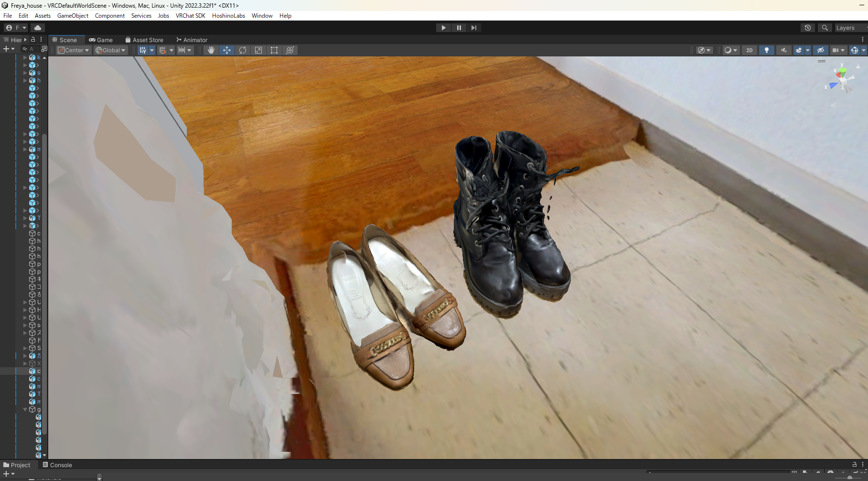The width and height of the screenshot is (868, 481).
Task: Open the Global handle rotation dropdown
Action: point(110,50)
